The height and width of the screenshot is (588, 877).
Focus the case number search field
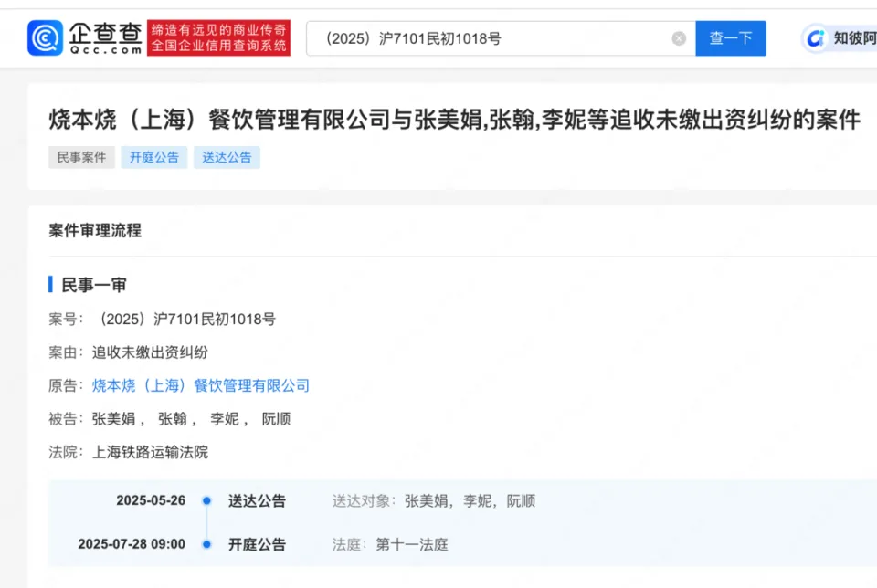point(493,38)
